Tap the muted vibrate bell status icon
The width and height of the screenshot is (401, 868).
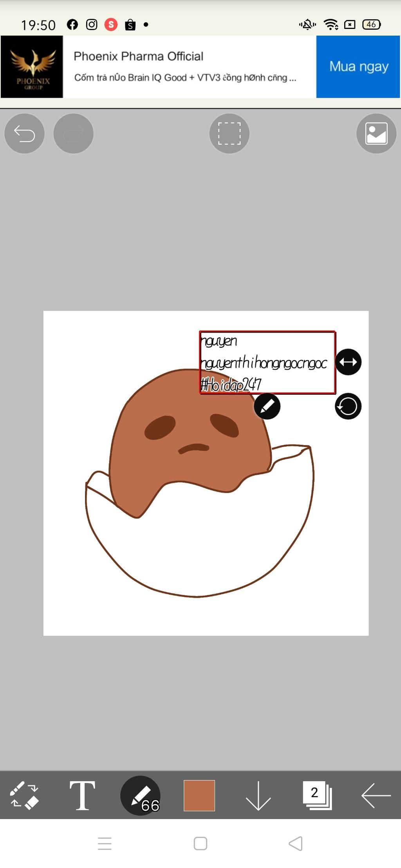point(307,25)
